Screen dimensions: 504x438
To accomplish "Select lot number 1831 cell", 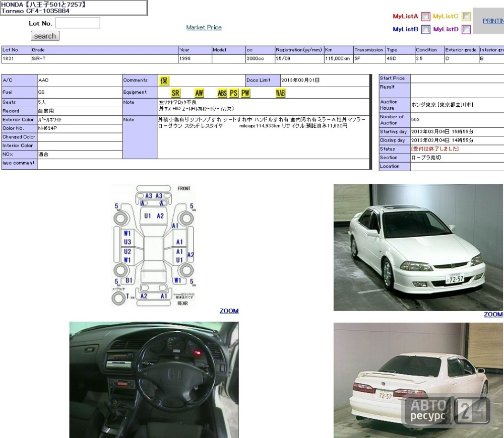I will point(16,59).
